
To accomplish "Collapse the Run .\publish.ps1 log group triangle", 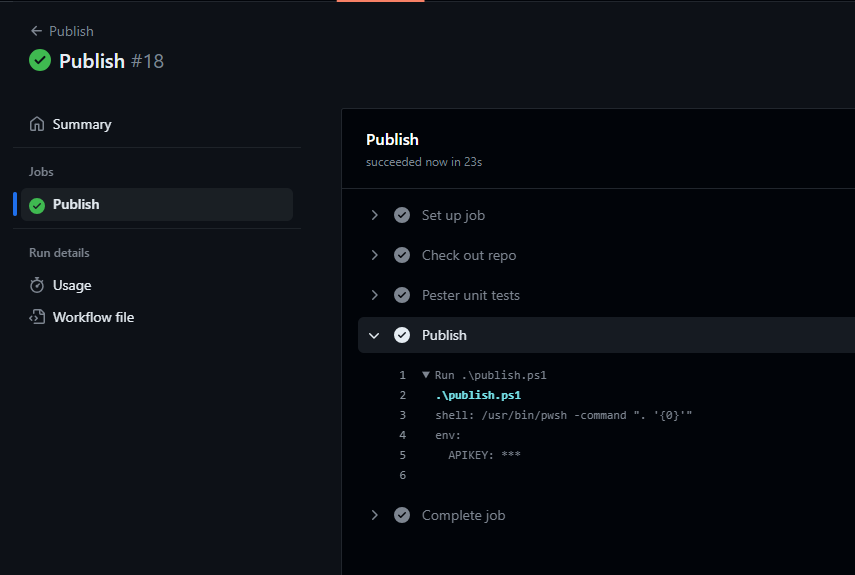I will tap(426, 375).
